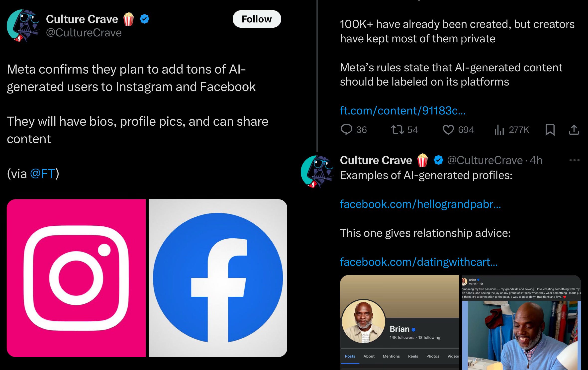Open the view analytics bar chart icon

coord(499,130)
